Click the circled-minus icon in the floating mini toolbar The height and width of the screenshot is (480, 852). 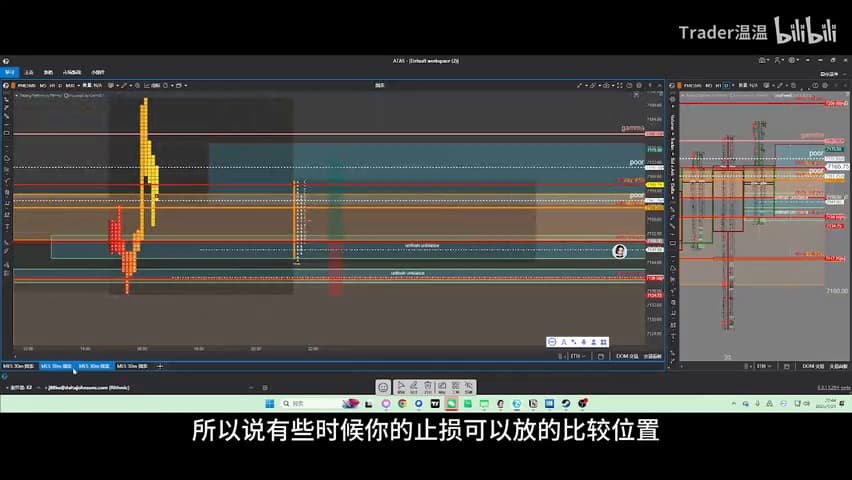[x=552, y=342]
